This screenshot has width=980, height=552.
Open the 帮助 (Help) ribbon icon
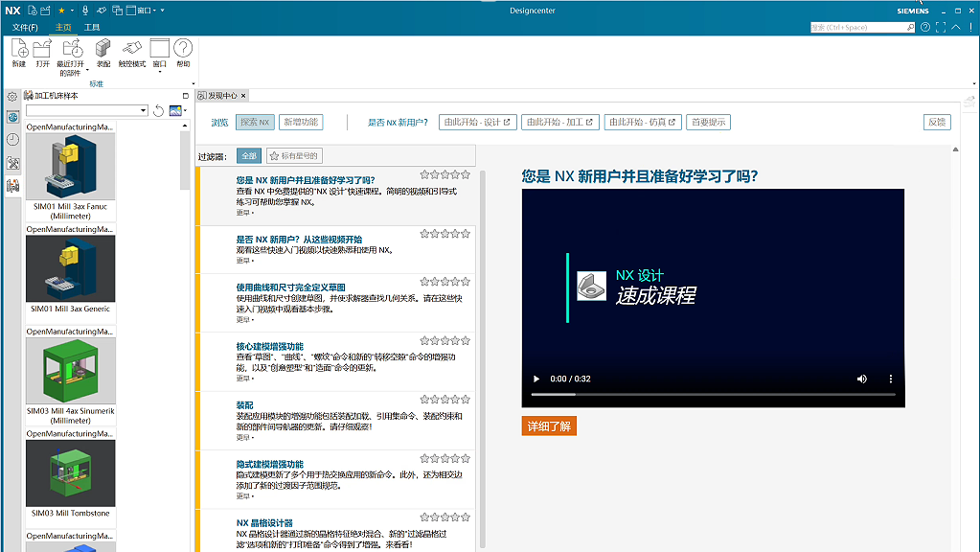tap(183, 53)
